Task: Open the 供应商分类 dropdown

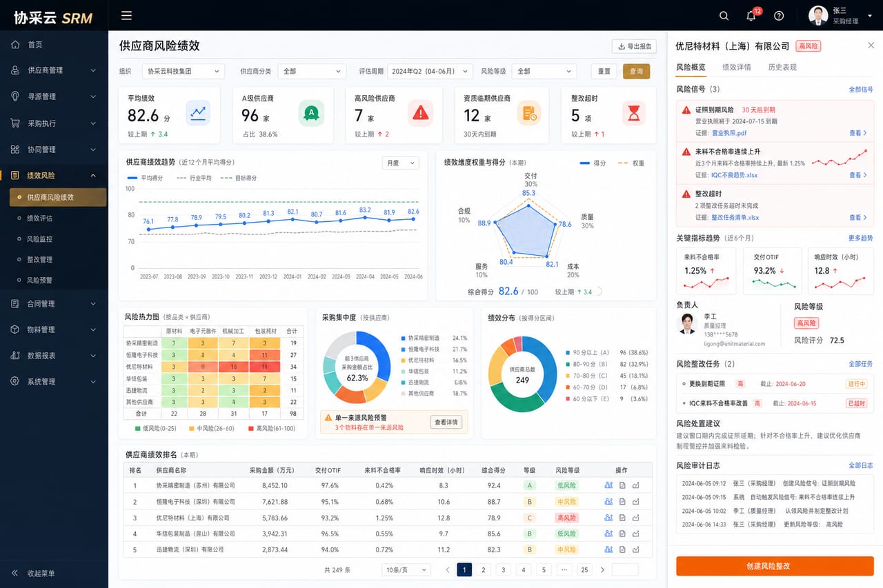Action: (x=312, y=71)
